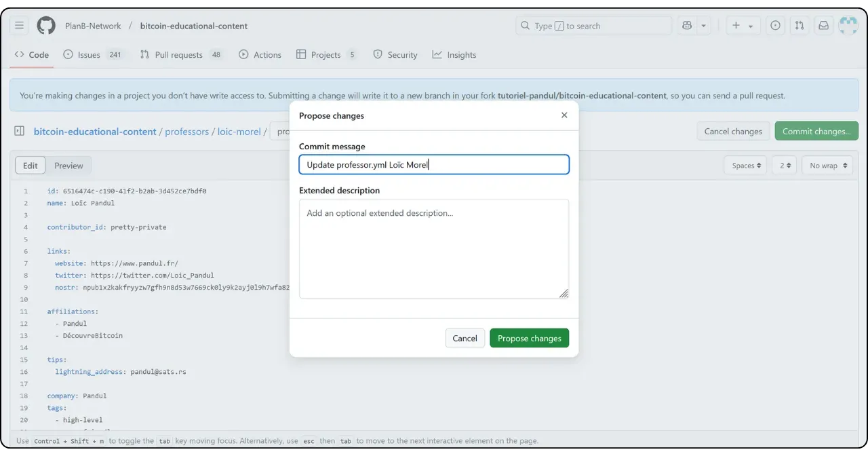868x456 pixels.
Task: Open the Copilot icon in header
Action: pos(687,26)
